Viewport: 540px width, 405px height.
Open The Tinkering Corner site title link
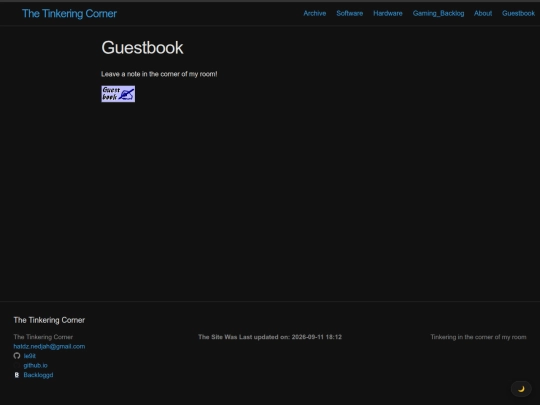coord(69,14)
